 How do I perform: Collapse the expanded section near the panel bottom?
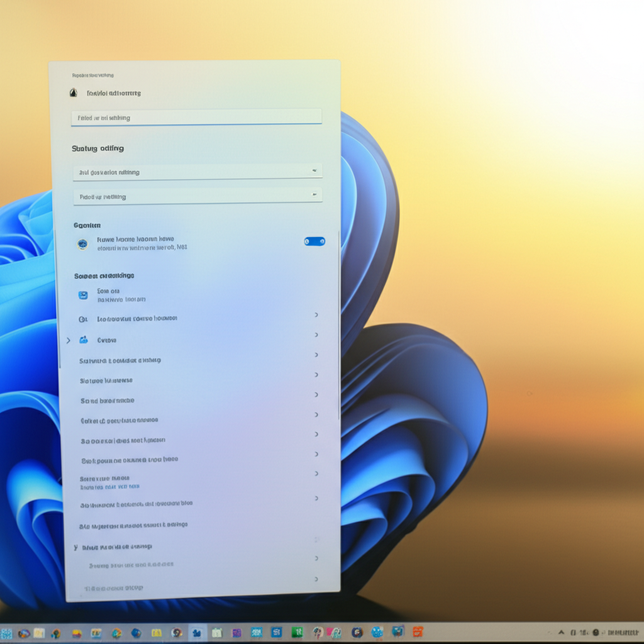coord(76,547)
